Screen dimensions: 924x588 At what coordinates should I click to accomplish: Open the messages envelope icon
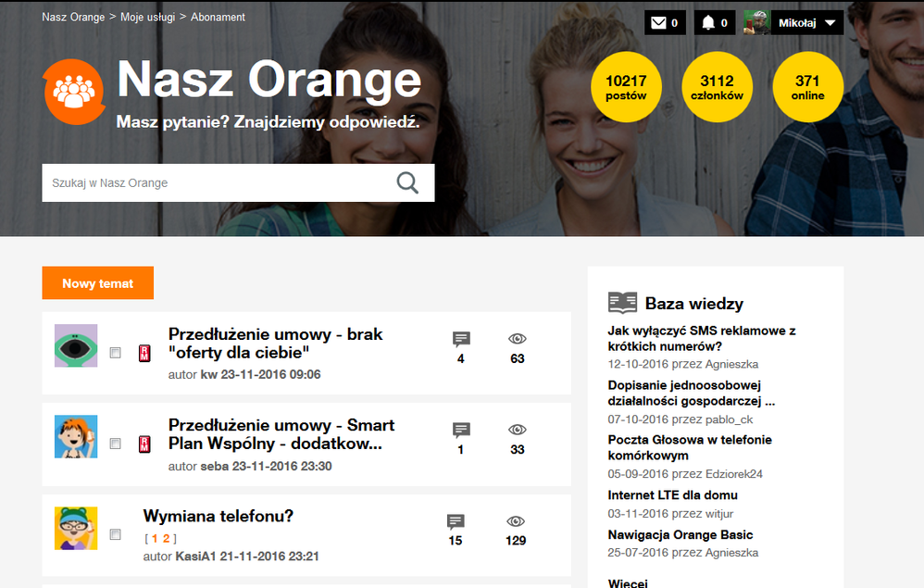[658, 23]
